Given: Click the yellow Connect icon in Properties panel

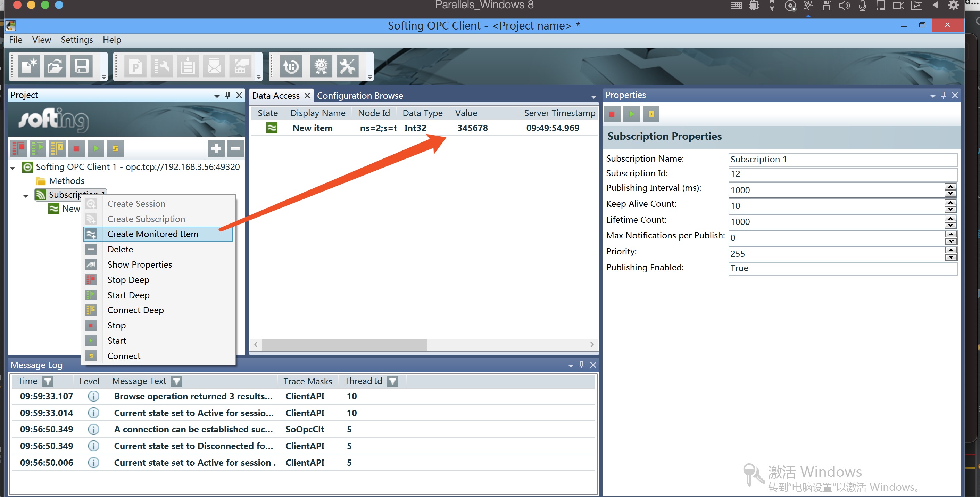Looking at the screenshot, I should point(651,114).
